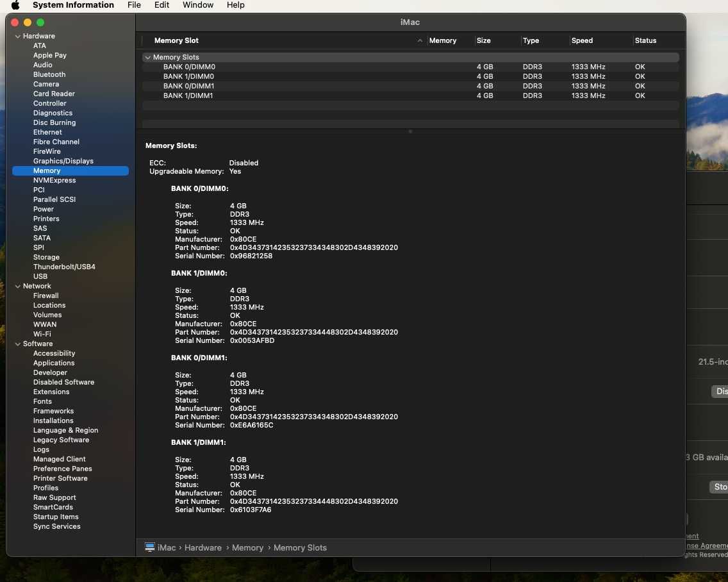Click Memory in the bottom path bar
The width and height of the screenshot is (728, 582).
tap(247, 547)
